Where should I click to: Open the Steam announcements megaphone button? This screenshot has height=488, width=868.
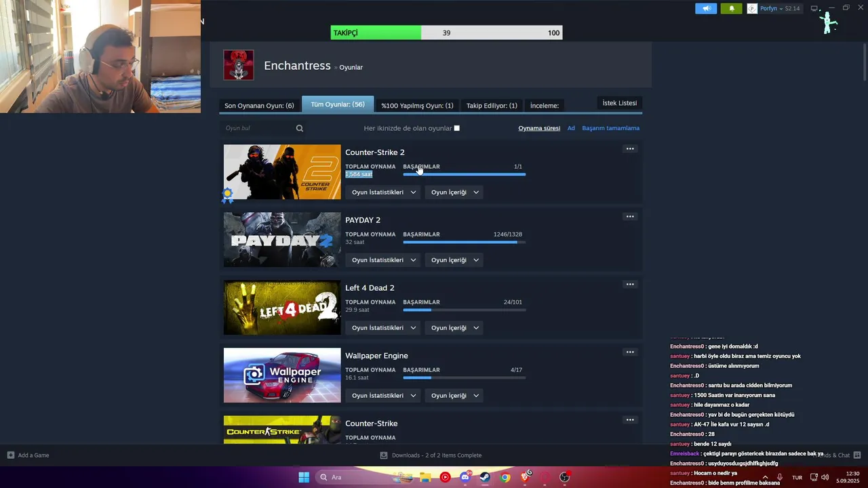[x=706, y=9]
